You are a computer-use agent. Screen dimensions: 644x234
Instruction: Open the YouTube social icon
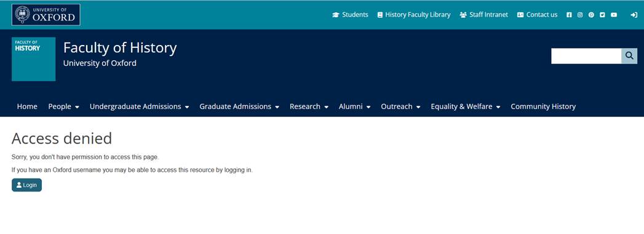point(614,15)
